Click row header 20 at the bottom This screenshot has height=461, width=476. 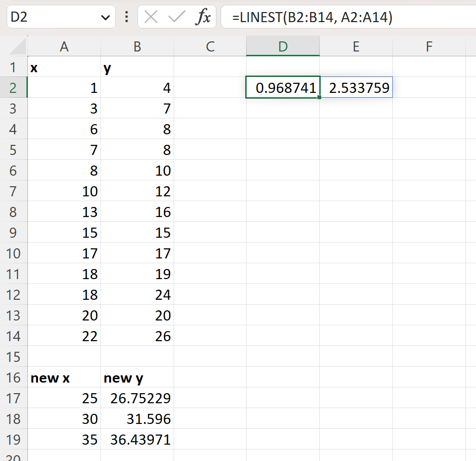(15, 456)
